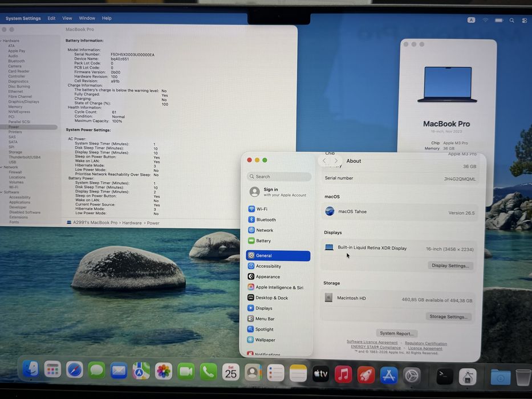Viewport: 532px width, 399px height.
Task: Select the macOS Tahoe row
Action: (400, 212)
